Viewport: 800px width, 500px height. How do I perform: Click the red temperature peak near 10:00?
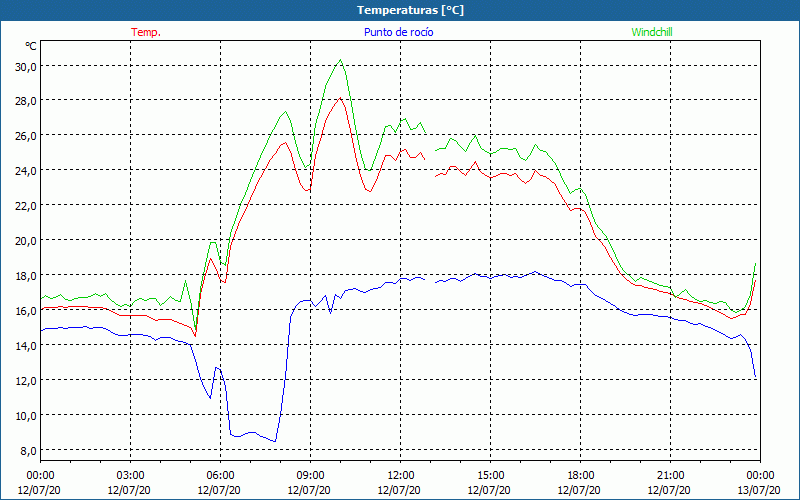tap(340, 97)
